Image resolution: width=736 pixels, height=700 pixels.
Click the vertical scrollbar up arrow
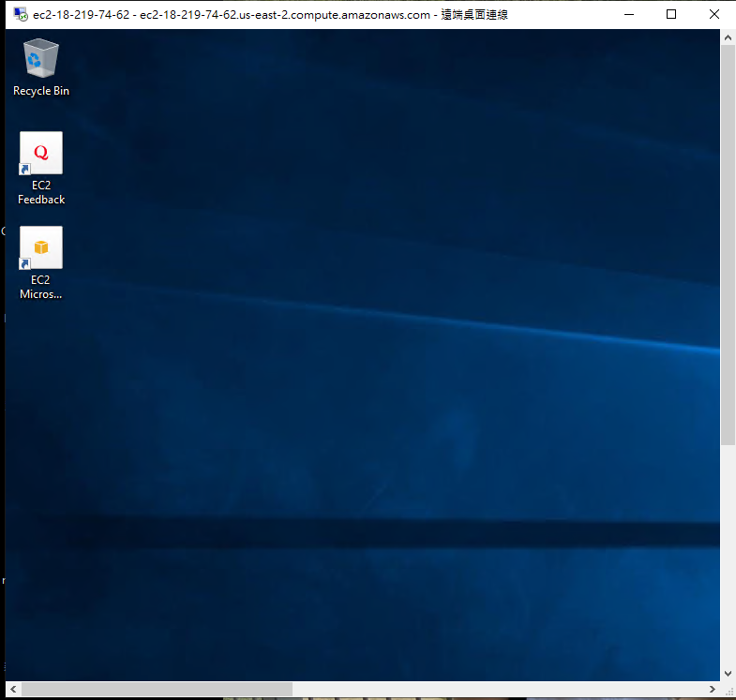point(728,37)
